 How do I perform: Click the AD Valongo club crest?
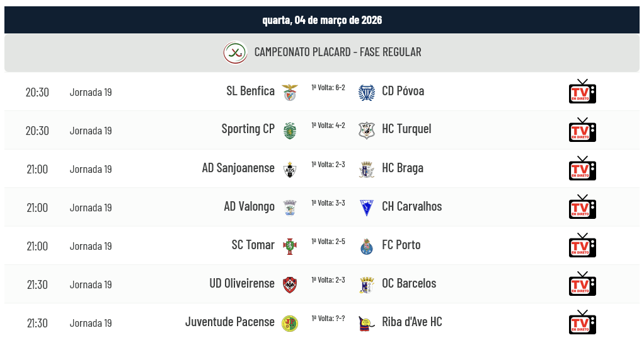[x=290, y=208]
